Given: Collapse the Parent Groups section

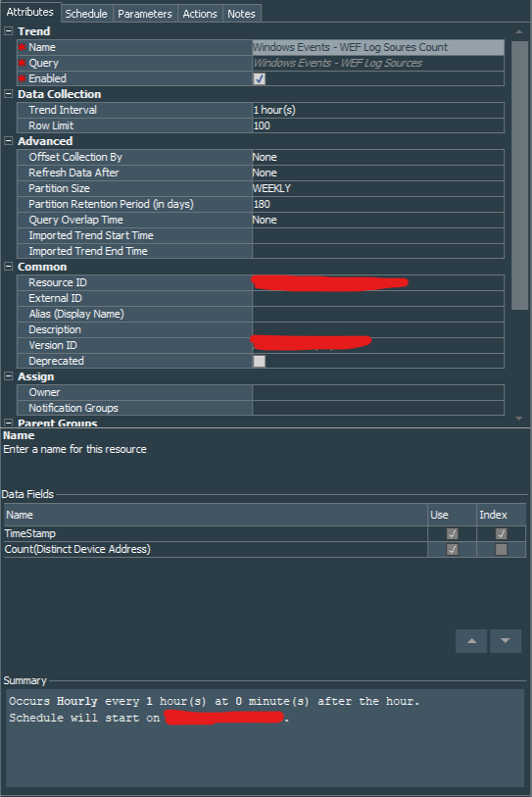Looking at the screenshot, I should [9, 423].
